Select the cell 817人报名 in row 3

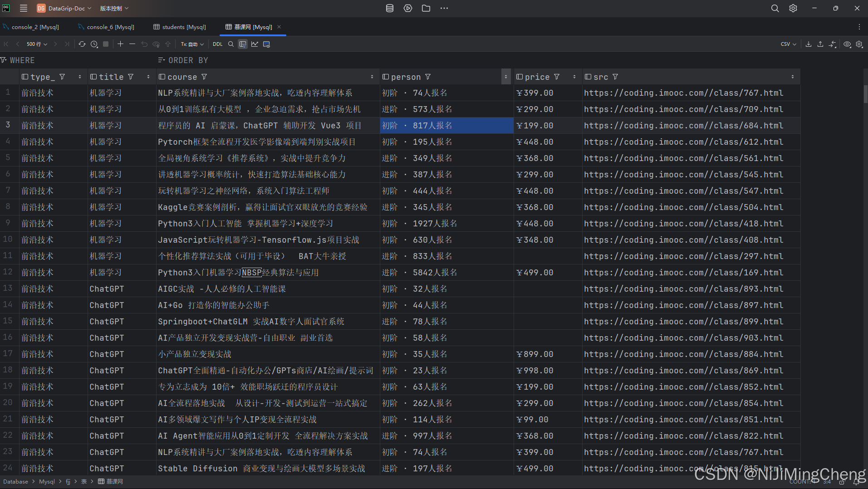446,125
